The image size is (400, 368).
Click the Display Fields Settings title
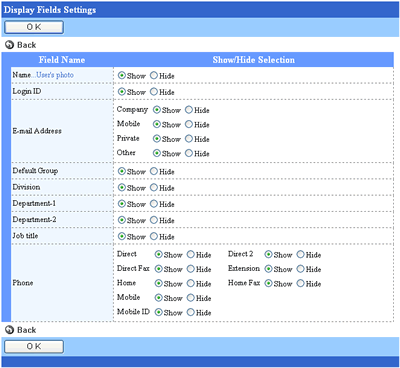tap(50, 10)
